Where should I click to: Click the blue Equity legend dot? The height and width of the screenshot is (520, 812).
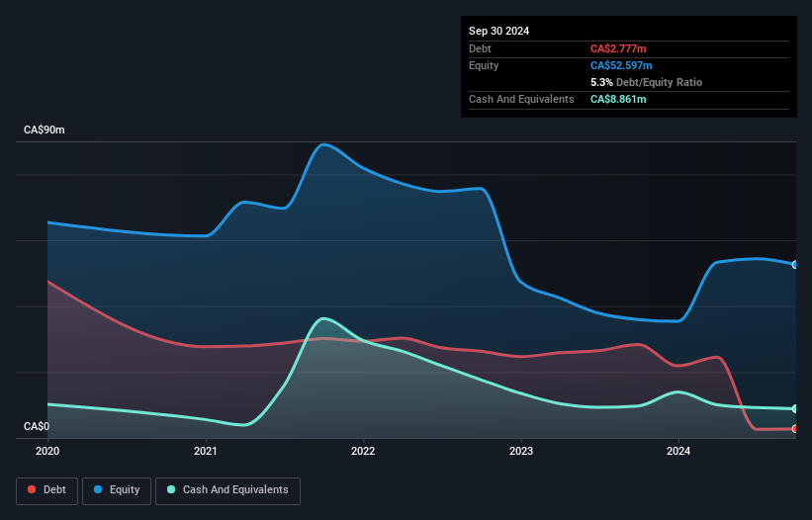98,489
